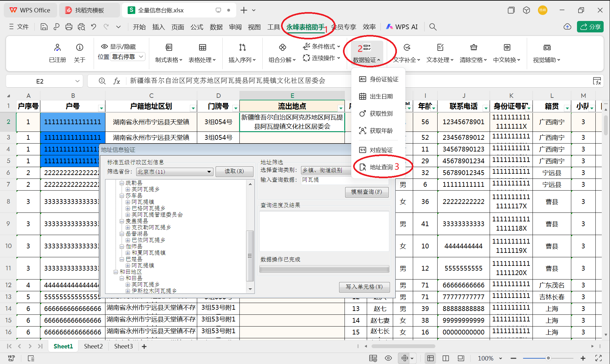
Task: Open the 组合分解 tool
Action: 282,53
